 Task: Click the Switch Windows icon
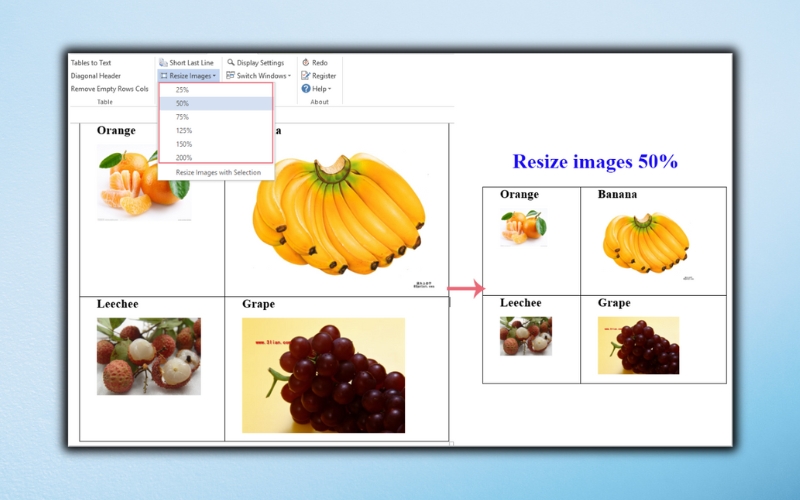click(x=231, y=76)
